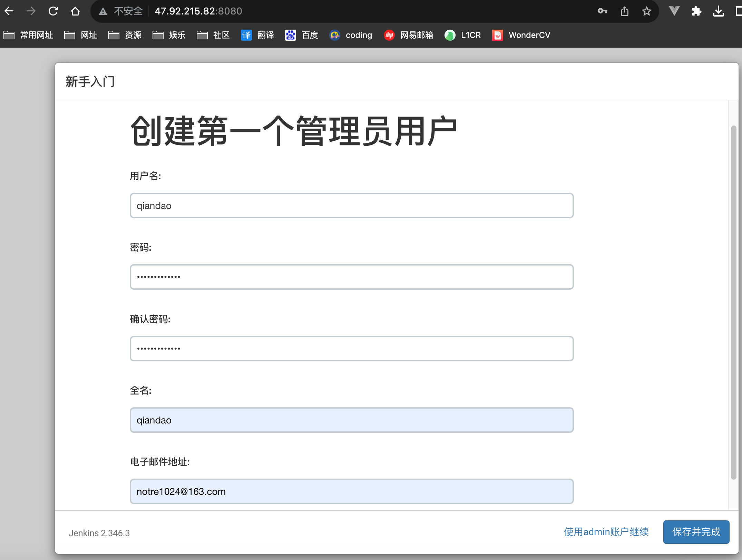The width and height of the screenshot is (742, 560).
Task: Open browser downloads icon
Action: 718,11
